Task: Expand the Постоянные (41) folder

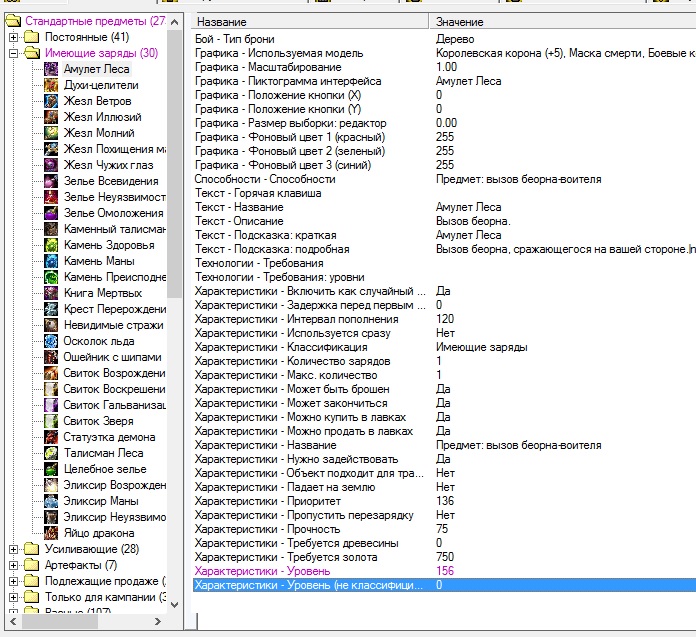Action: pyautogui.click(x=13, y=37)
